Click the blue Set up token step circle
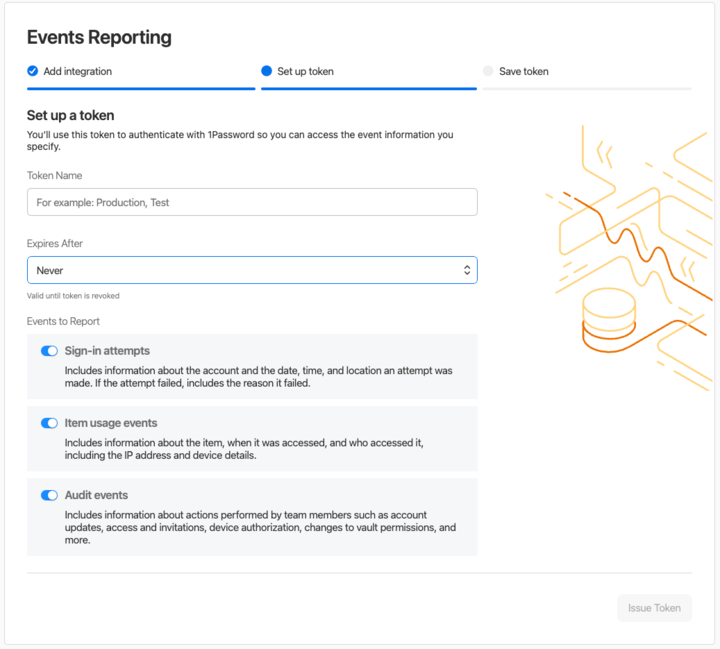Screen dimensions: 720x649 pyautogui.click(x=266, y=71)
